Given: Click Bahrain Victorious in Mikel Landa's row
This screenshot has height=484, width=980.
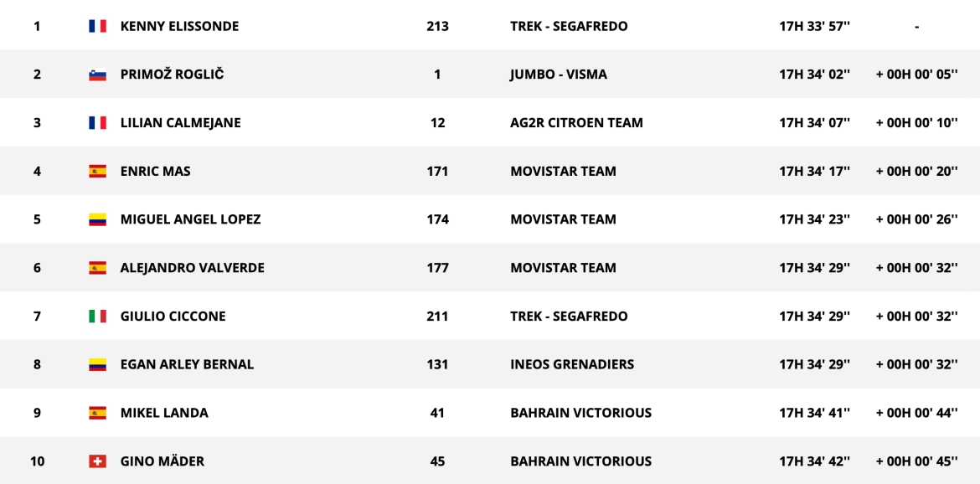Looking at the screenshot, I should click(x=580, y=413).
